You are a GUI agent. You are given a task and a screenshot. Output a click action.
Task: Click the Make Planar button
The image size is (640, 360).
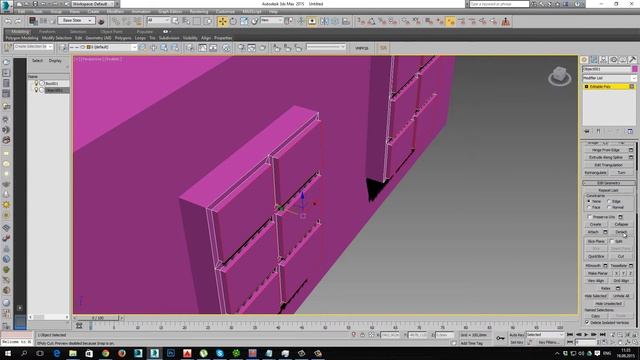[x=598, y=273]
